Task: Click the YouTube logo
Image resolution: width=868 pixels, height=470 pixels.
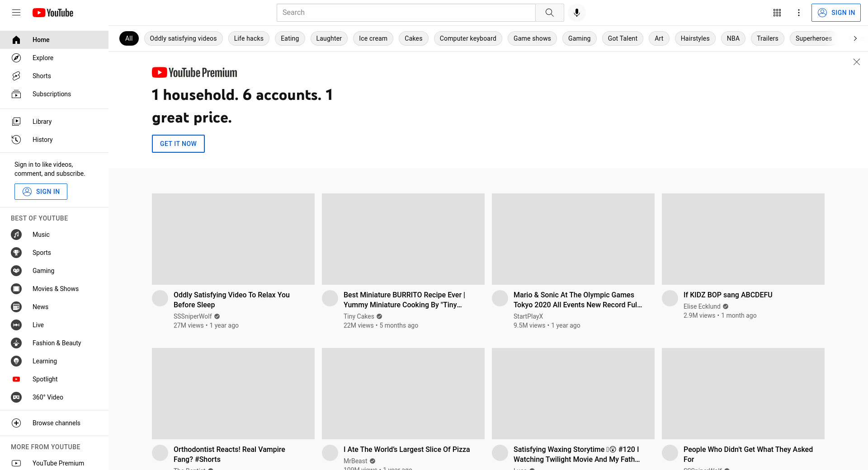Action: click(x=53, y=13)
